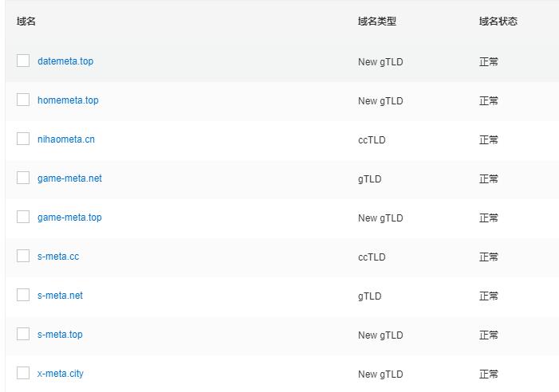This screenshot has width=559, height=392.
Task: View the s-meta.cc domain details
Action: click(x=58, y=257)
